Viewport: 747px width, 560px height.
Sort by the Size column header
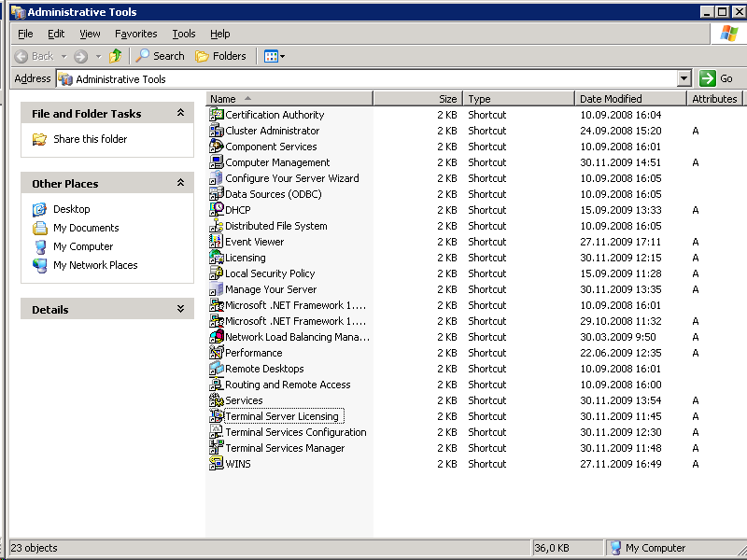click(417, 99)
